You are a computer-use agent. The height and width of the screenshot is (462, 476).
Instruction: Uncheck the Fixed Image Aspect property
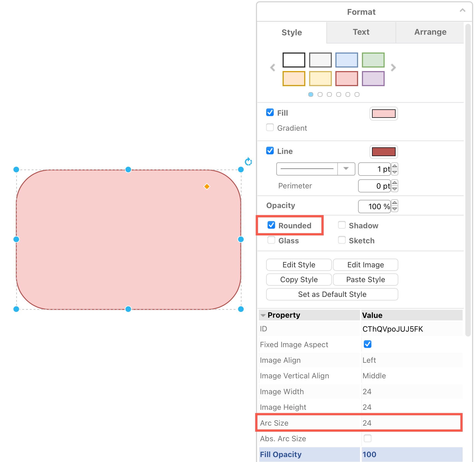[367, 344]
